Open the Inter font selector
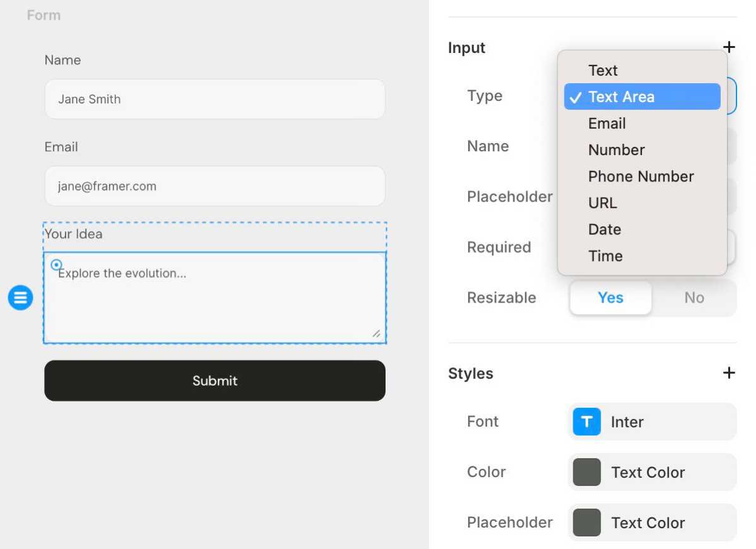 point(652,422)
